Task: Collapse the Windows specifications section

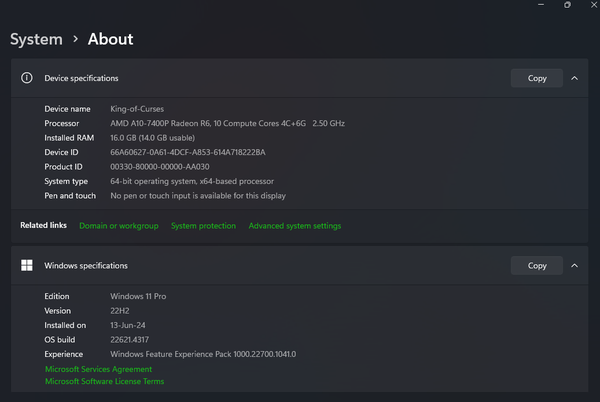Action: pyautogui.click(x=574, y=266)
